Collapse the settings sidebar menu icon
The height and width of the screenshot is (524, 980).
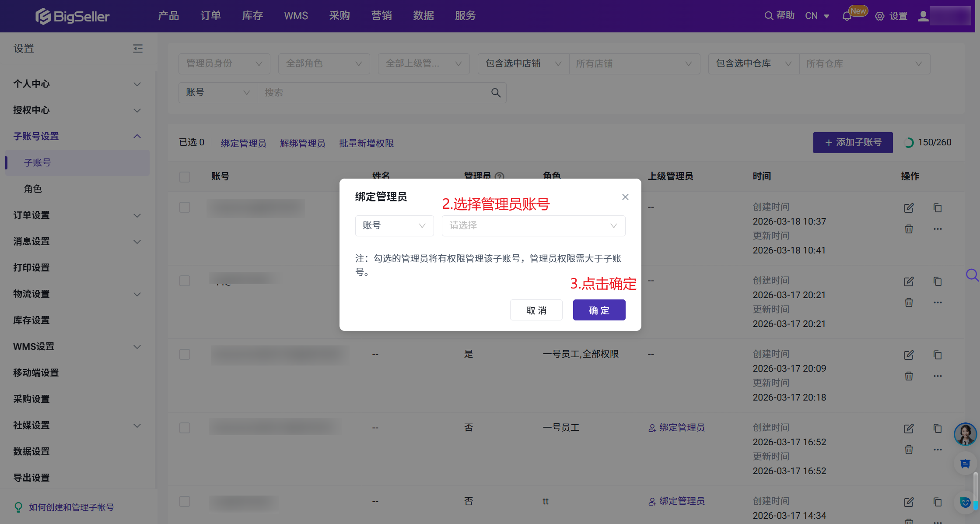[x=138, y=49]
